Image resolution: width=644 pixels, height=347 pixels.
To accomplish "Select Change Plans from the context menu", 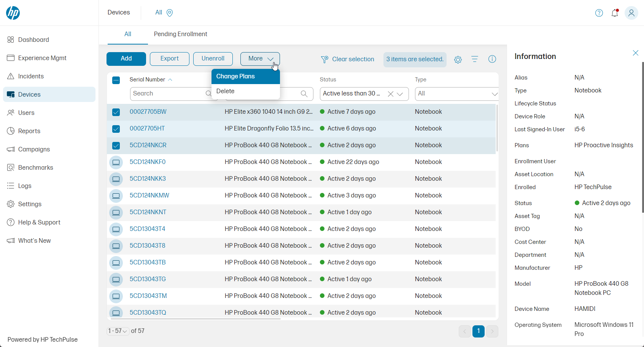I will pyautogui.click(x=235, y=76).
